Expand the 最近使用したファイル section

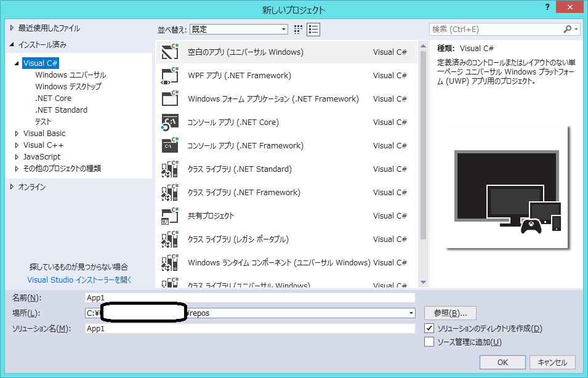12,28
